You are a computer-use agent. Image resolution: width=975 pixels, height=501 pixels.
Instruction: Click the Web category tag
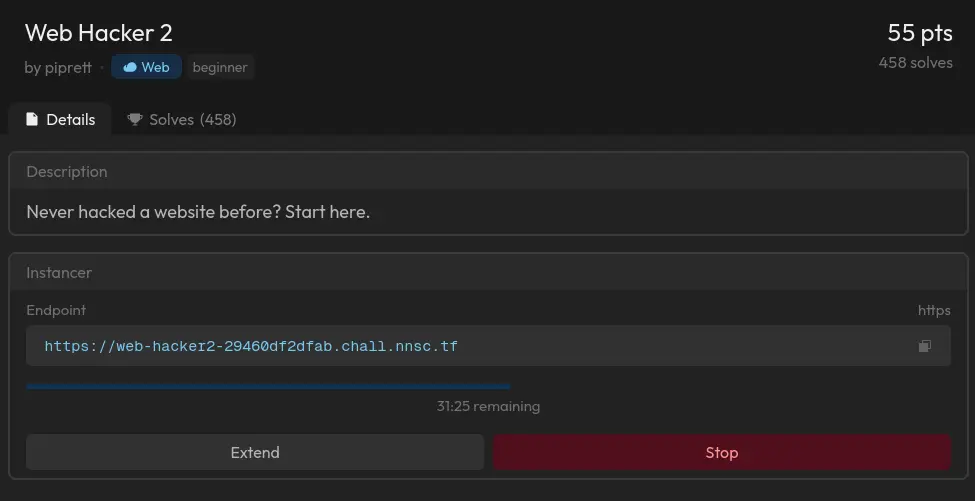pyautogui.click(x=147, y=67)
